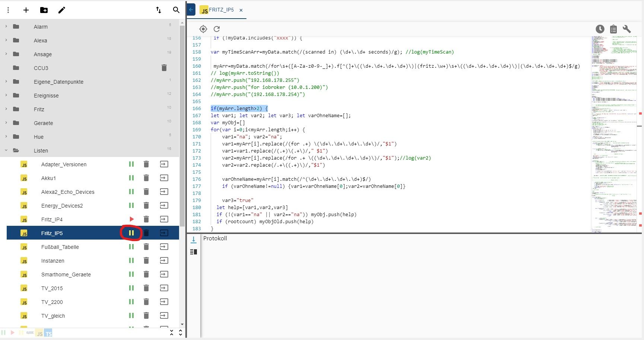
Task: Delete the Fritz_IP4 script
Action: 146,219
